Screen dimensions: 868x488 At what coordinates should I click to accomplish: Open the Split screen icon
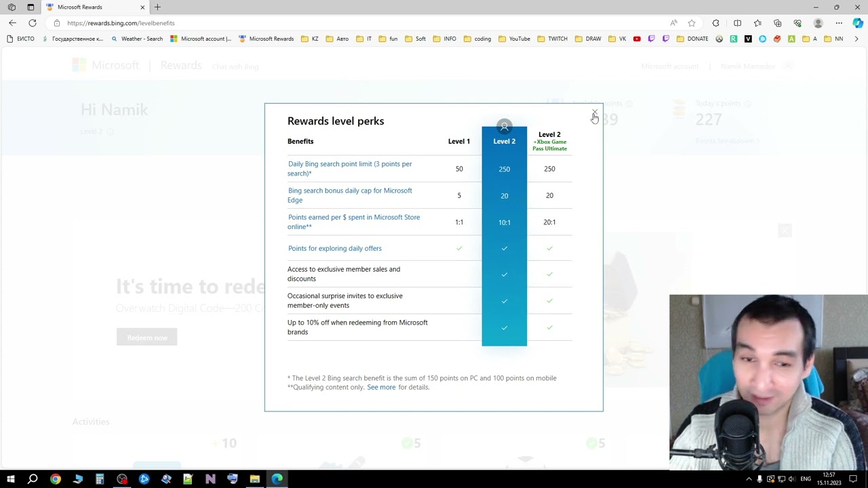[738, 23]
